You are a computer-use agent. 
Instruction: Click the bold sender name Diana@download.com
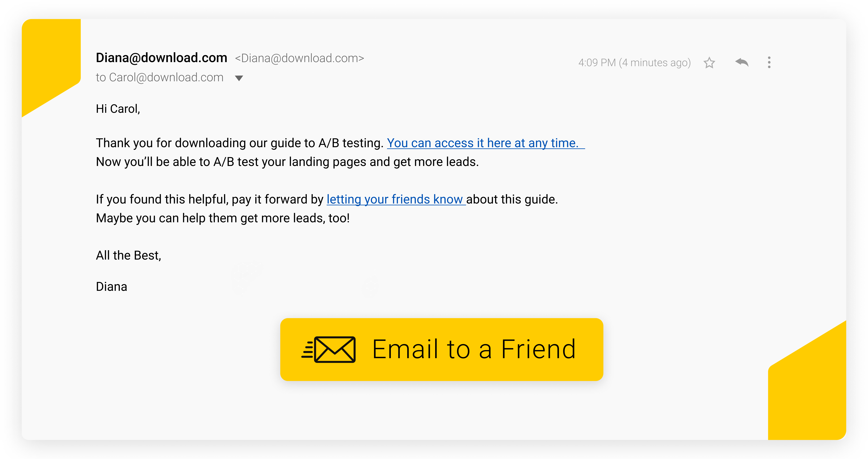(161, 58)
